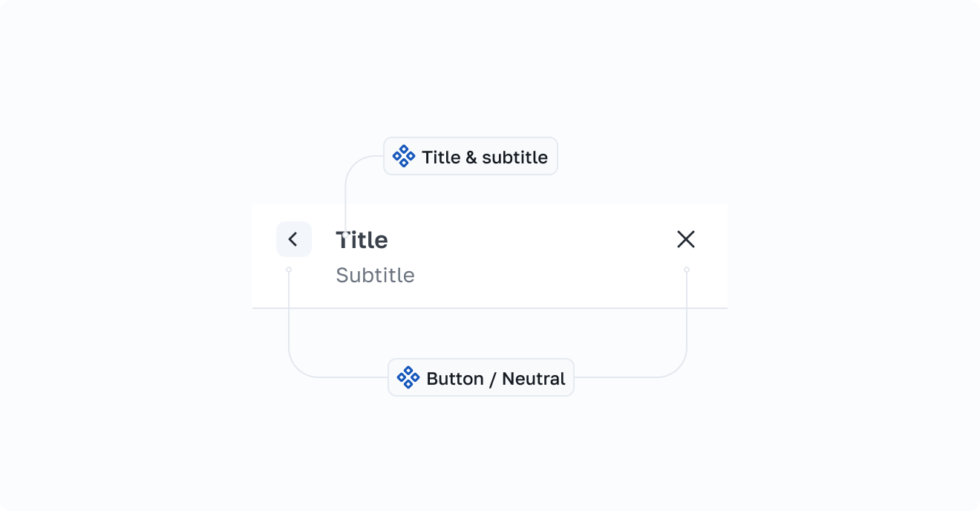
Task: Click the small anchor dot below back button
Action: 289,270
